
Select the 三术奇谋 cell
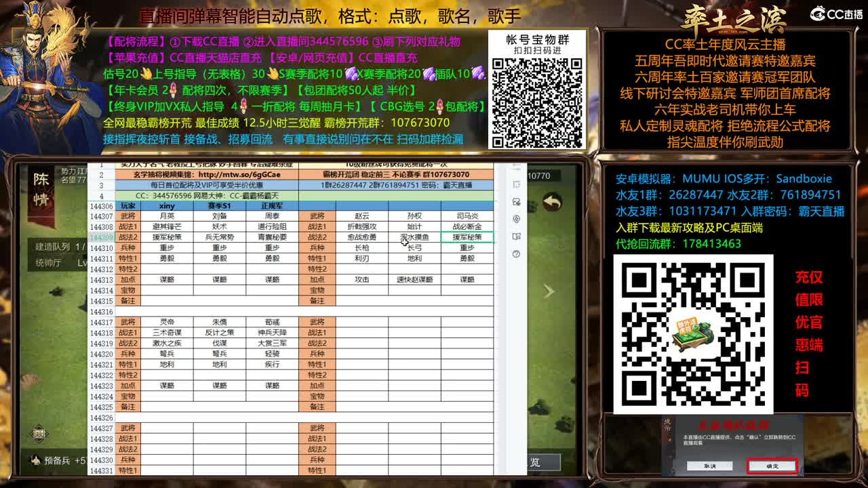click(x=167, y=333)
